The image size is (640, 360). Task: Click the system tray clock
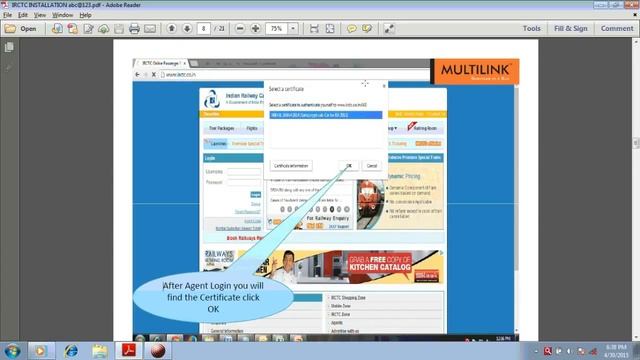(616, 351)
